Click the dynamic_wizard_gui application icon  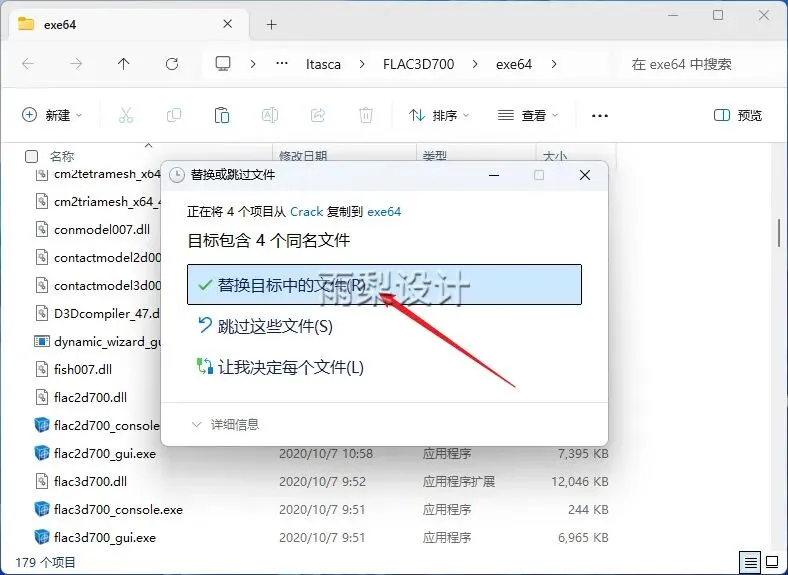tap(42, 341)
